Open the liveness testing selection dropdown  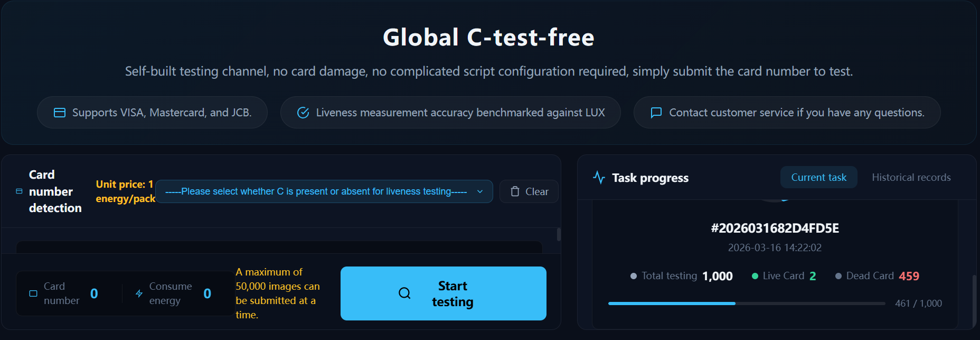tap(316, 191)
